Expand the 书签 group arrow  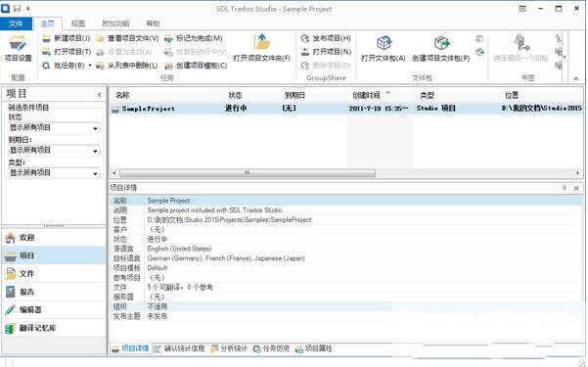tap(565, 57)
